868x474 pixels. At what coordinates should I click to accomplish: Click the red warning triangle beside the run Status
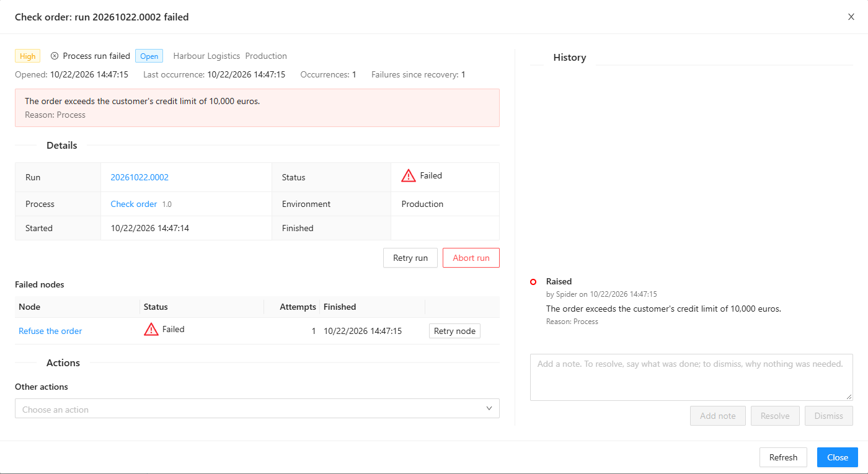click(x=409, y=176)
